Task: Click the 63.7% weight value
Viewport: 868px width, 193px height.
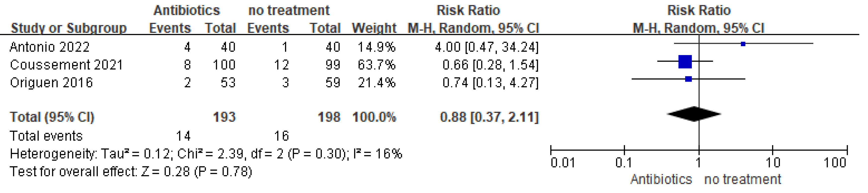Action: (x=376, y=65)
